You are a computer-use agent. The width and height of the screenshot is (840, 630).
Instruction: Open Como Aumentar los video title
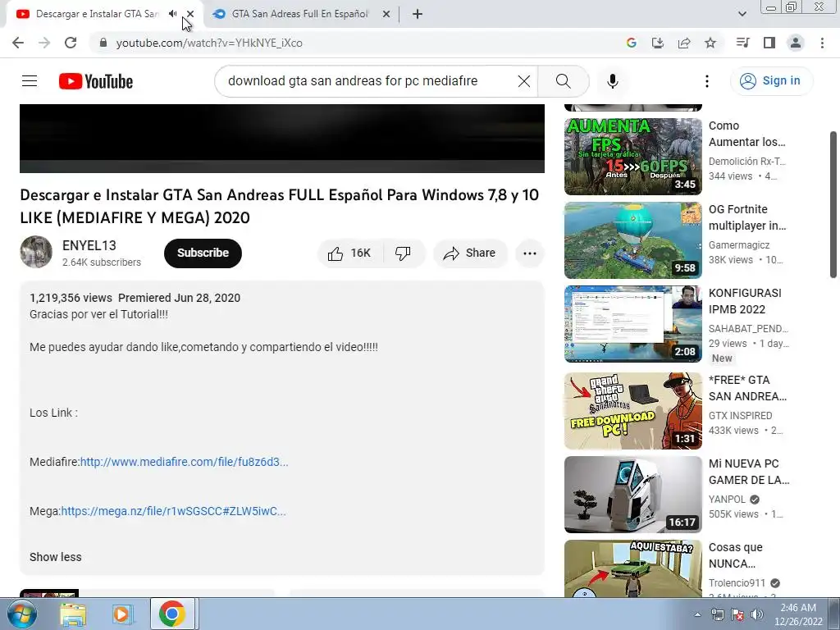click(746, 134)
